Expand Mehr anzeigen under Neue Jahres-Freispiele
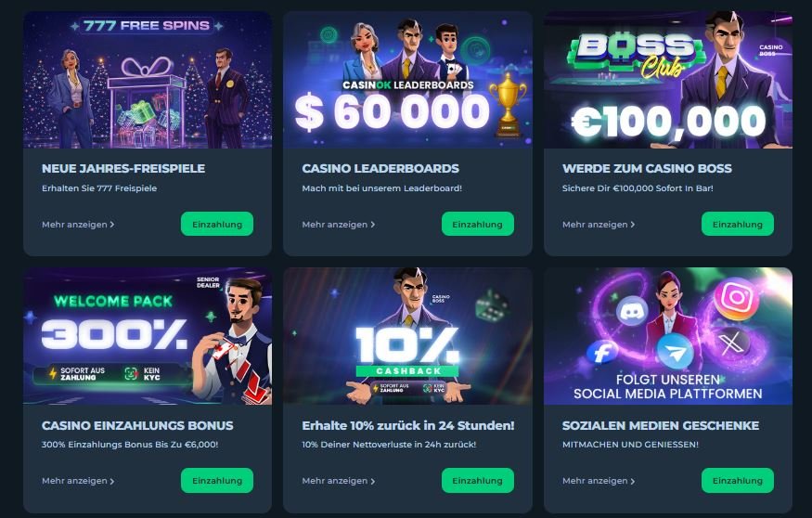Viewport: 812px width, 518px height. [x=78, y=225]
